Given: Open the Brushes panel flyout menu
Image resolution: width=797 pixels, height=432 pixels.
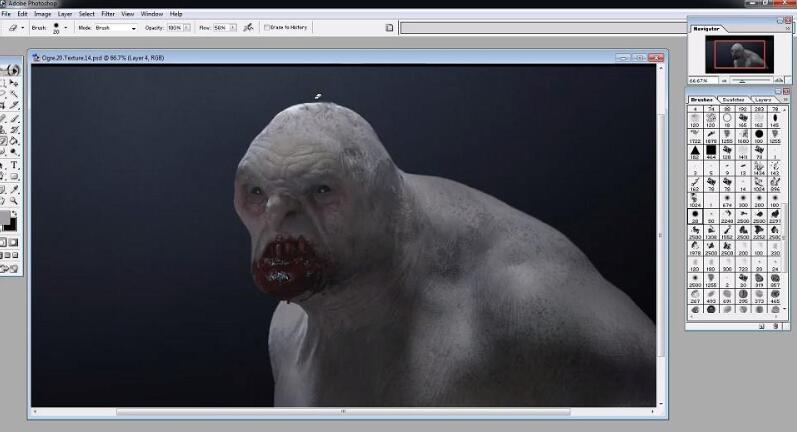Looking at the screenshot, I should [786, 100].
